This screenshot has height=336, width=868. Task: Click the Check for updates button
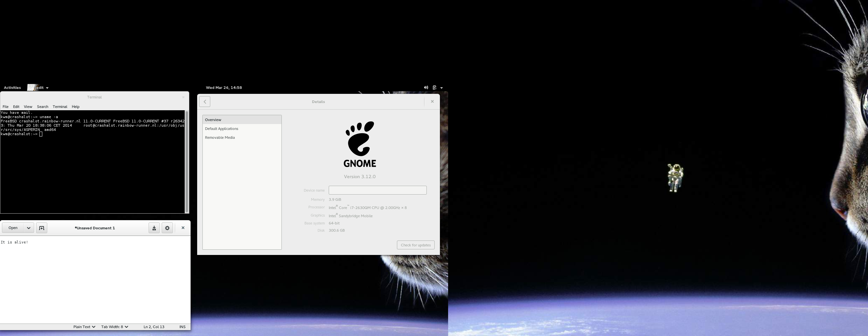416,245
